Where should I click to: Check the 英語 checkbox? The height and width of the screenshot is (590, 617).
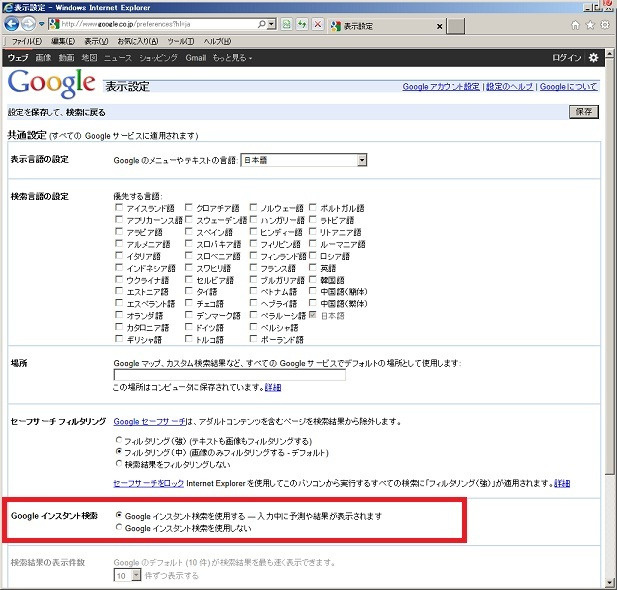click(312, 267)
